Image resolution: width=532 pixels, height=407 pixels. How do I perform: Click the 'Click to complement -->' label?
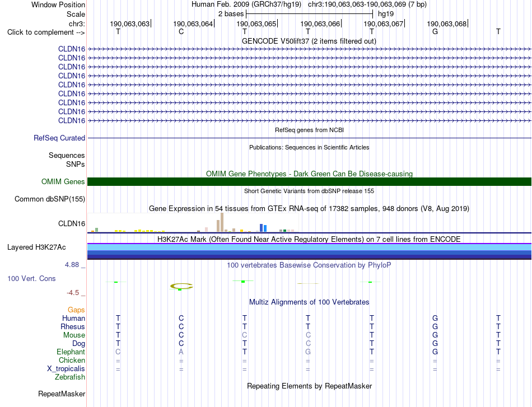46,32
